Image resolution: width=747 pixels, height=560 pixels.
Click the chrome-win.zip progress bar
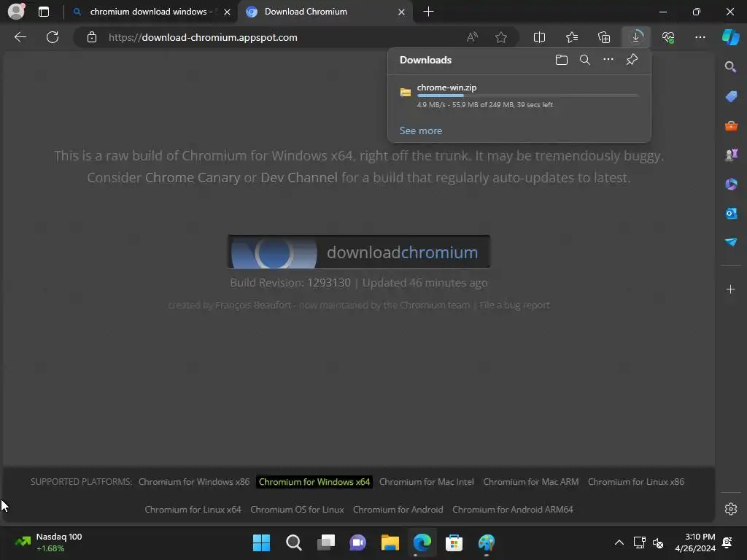point(528,96)
